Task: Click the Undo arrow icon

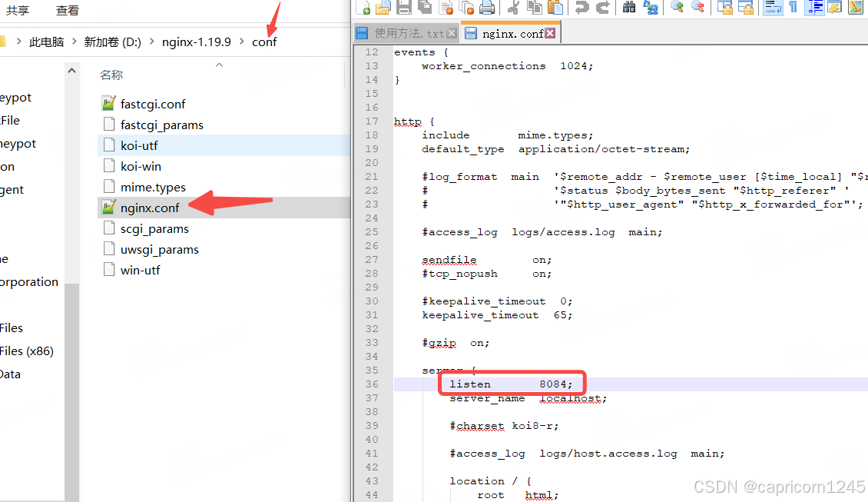Action: pos(581,7)
